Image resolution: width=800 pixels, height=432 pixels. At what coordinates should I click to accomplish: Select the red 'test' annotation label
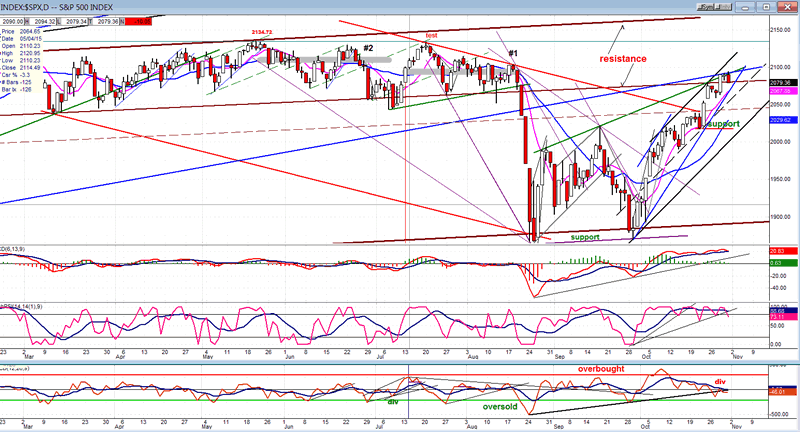point(432,35)
